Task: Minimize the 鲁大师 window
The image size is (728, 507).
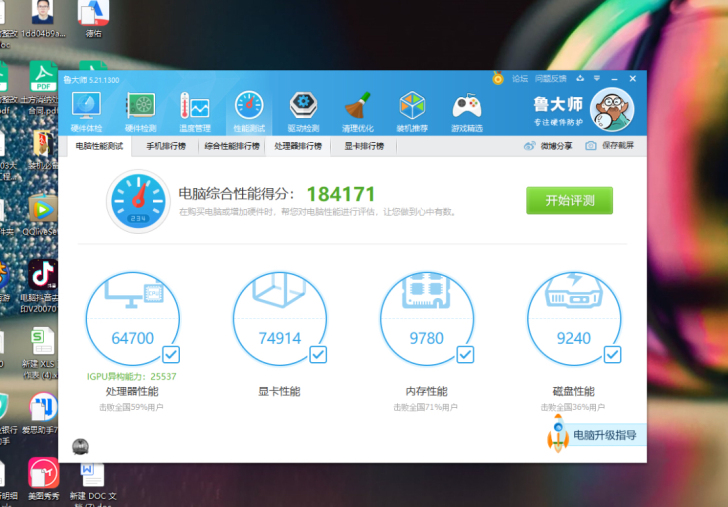Action: click(x=614, y=79)
